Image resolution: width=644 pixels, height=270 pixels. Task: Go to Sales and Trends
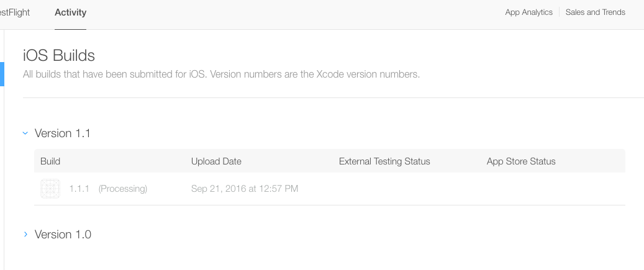pyautogui.click(x=595, y=12)
